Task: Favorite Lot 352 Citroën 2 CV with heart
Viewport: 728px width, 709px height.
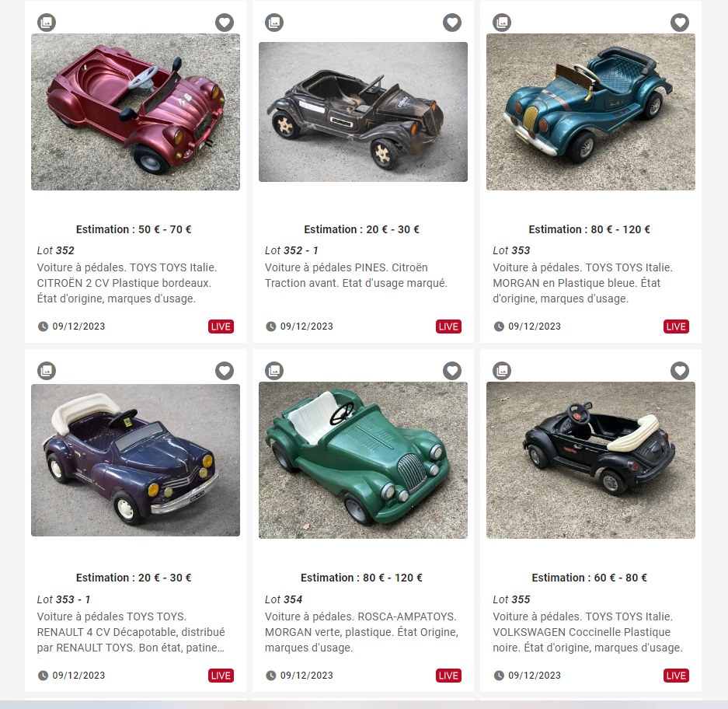Action: 225,23
